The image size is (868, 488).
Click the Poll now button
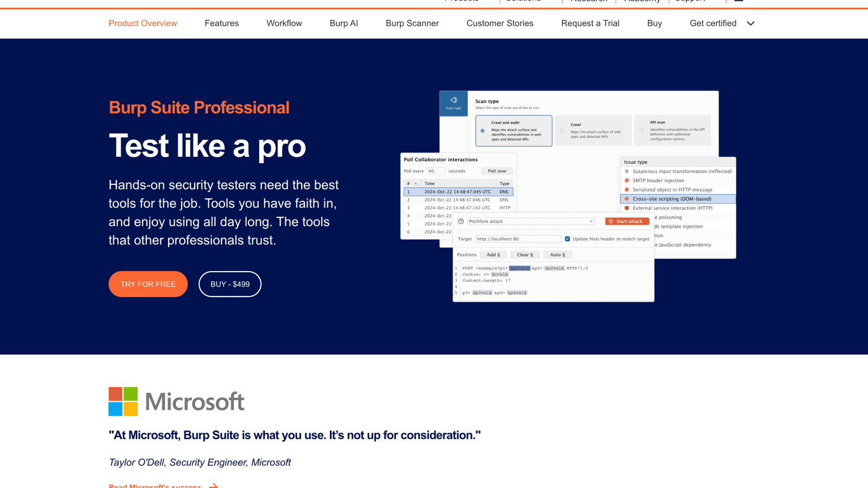[x=497, y=171]
